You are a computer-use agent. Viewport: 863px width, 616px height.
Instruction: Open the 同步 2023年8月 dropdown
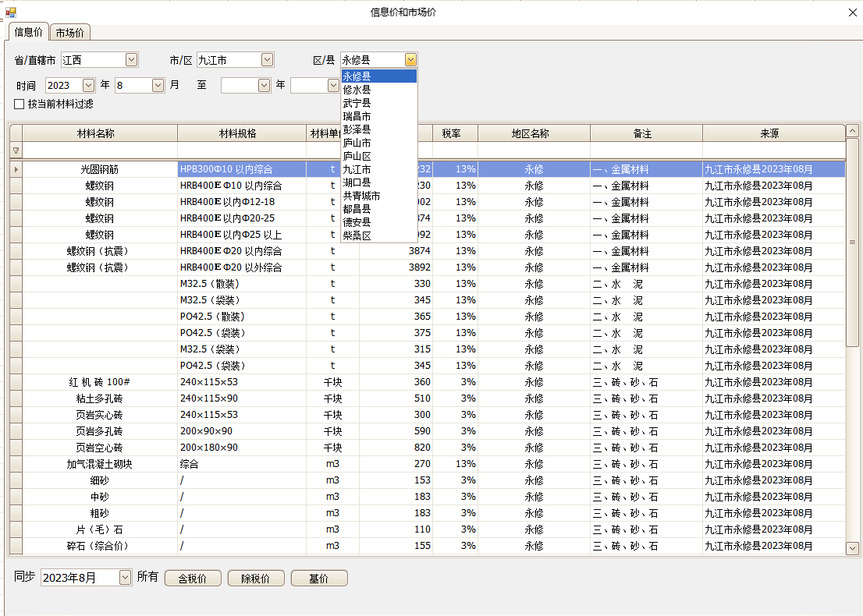point(125,577)
